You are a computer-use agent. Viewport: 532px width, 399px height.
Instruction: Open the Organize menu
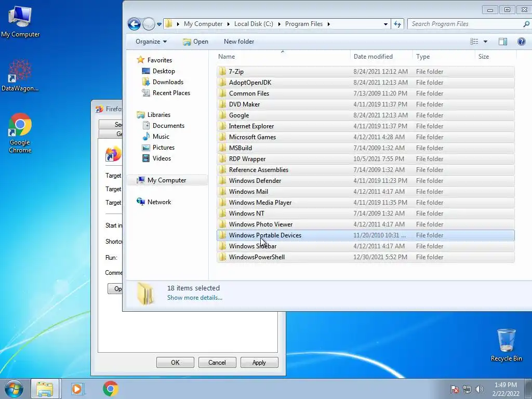[151, 42]
